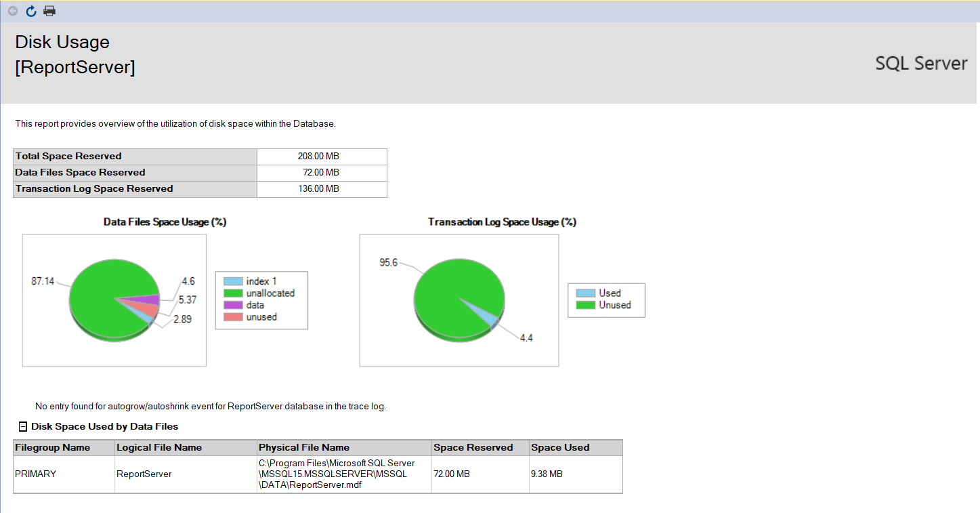The image size is (980, 513).
Task: Click the Used legend blue swatch
Action: (585, 293)
